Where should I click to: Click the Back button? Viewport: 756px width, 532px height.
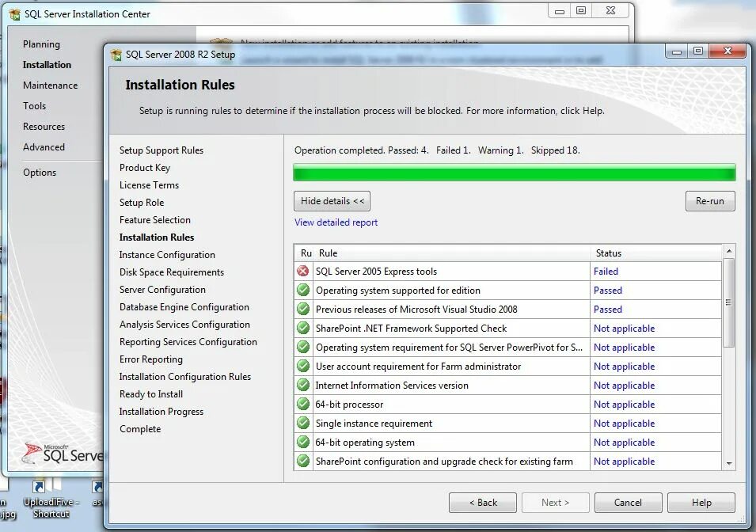[483, 503]
